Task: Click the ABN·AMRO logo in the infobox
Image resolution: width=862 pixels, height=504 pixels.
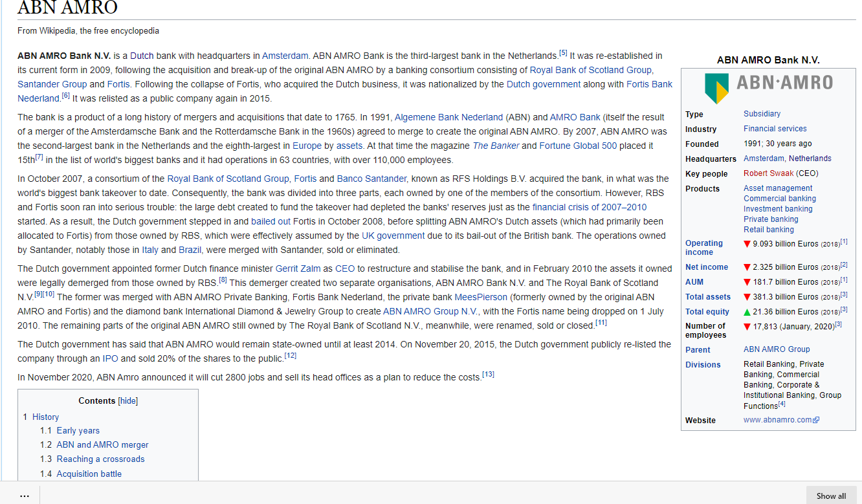Action: pos(768,88)
